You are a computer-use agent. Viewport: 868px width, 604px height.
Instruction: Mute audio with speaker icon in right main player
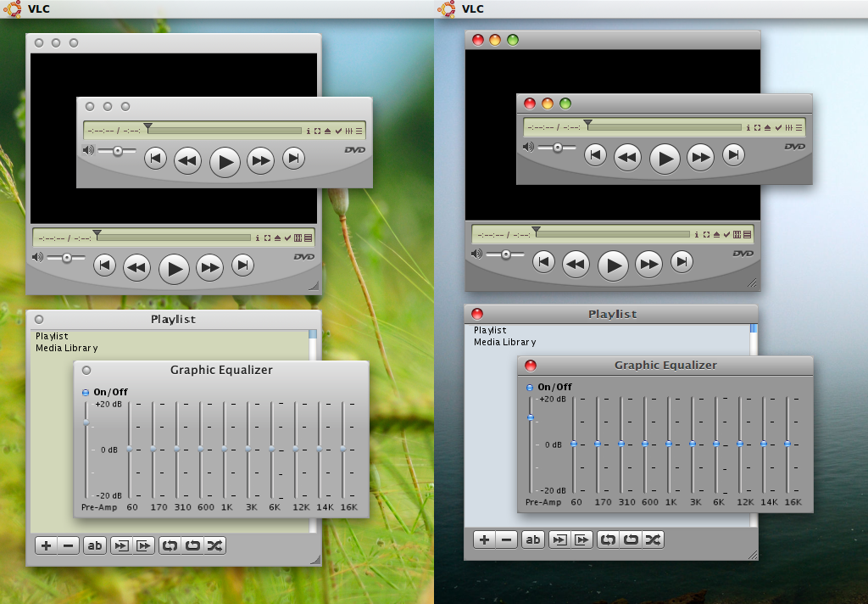coord(476,254)
